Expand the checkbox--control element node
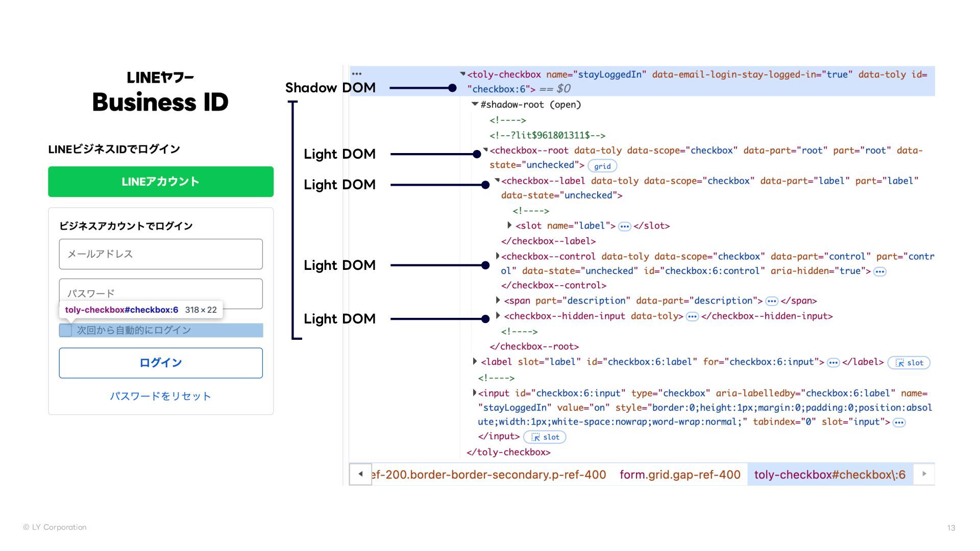 [497, 256]
